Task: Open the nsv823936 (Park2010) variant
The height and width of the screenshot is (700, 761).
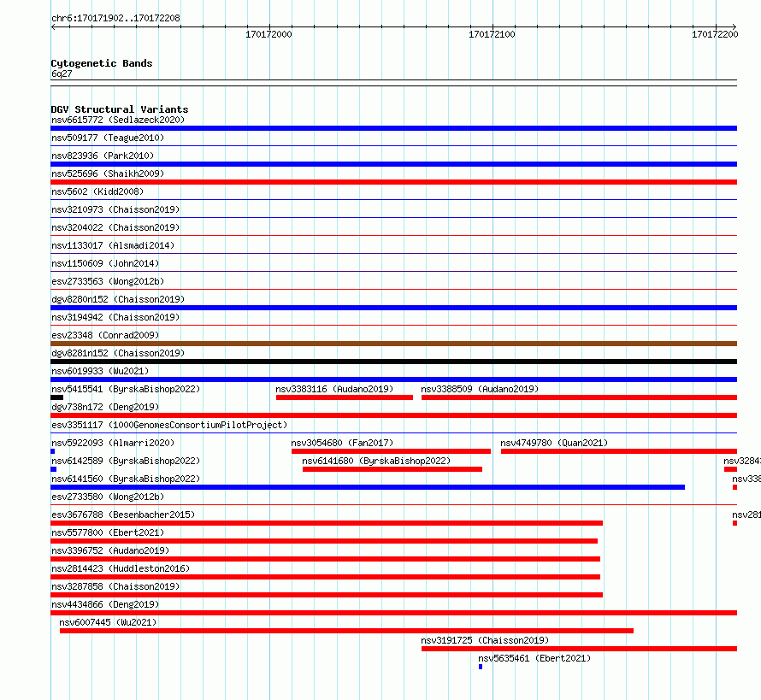Action: (103, 156)
